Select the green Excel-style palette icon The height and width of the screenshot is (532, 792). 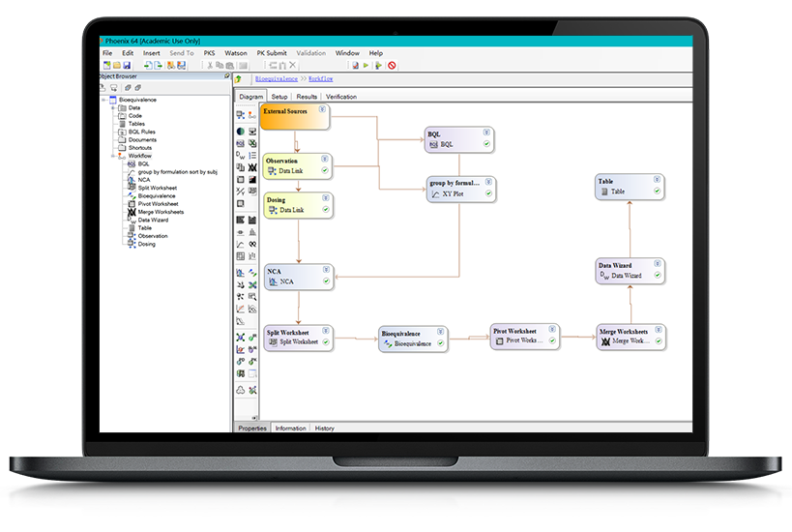click(252, 143)
